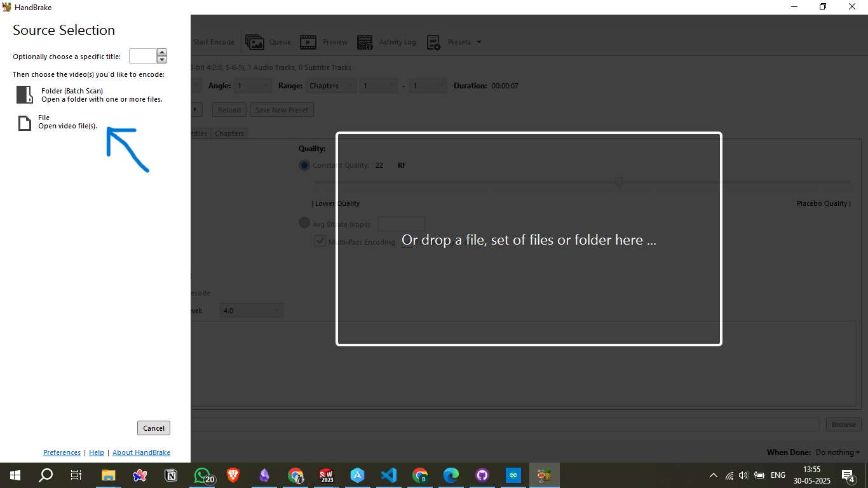Open the start chapter dropdown
This screenshot has width=868, height=488.
coord(379,86)
